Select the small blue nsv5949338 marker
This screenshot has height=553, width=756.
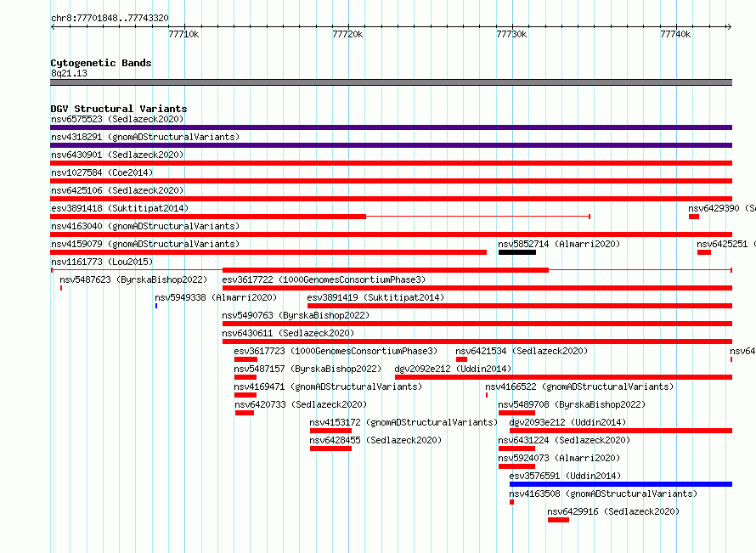click(x=156, y=306)
